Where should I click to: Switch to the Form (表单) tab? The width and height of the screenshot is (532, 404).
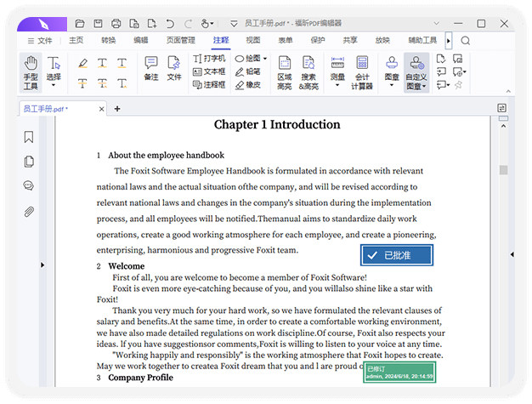click(286, 41)
